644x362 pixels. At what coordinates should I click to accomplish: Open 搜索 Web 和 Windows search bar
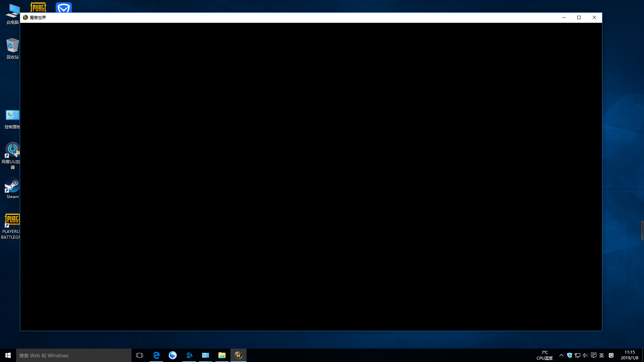pyautogui.click(x=73, y=355)
